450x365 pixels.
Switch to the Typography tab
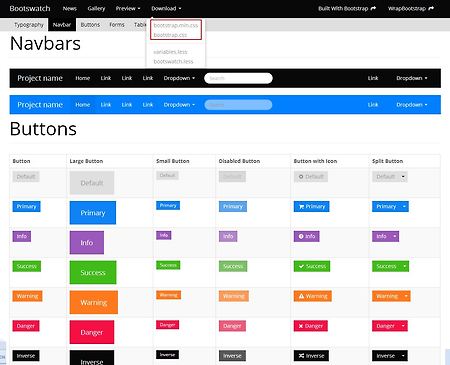click(29, 25)
